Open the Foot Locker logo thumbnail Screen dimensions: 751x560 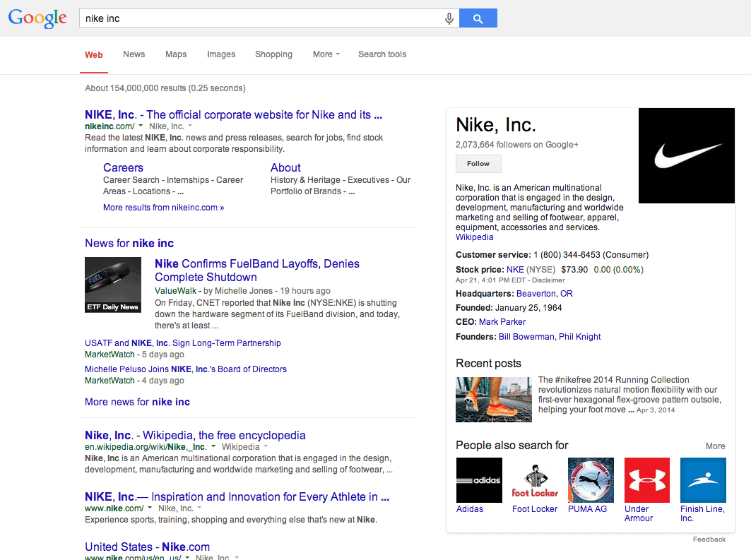(x=535, y=479)
